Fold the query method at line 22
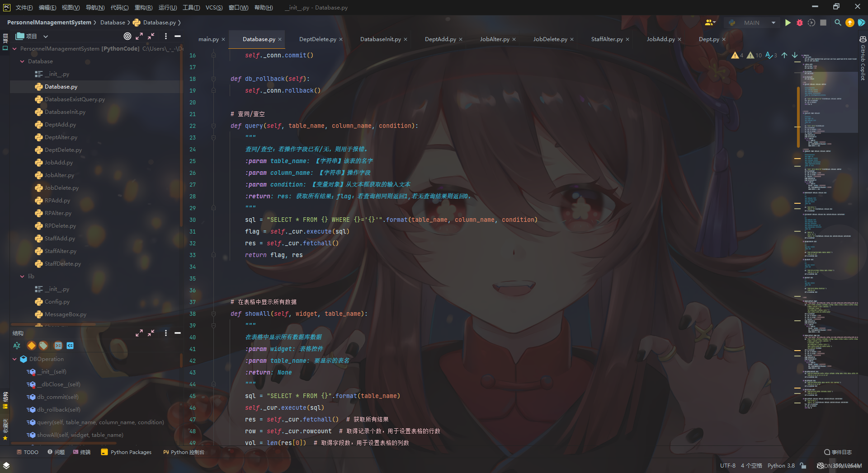This screenshot has height=473, width=868. click(213, 126)
